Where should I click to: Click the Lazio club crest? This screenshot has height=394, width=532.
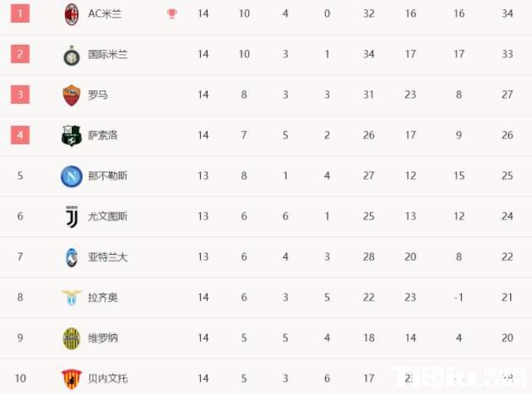(x=72, y=297)
